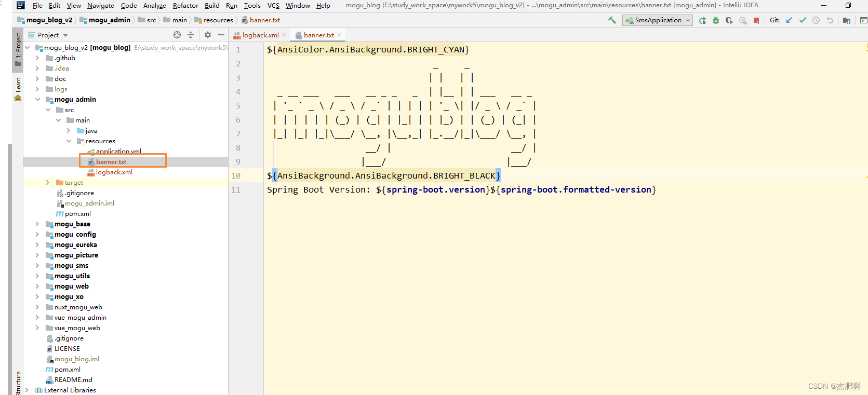Switch to the logback.xml editor tab

click(260, 35)
